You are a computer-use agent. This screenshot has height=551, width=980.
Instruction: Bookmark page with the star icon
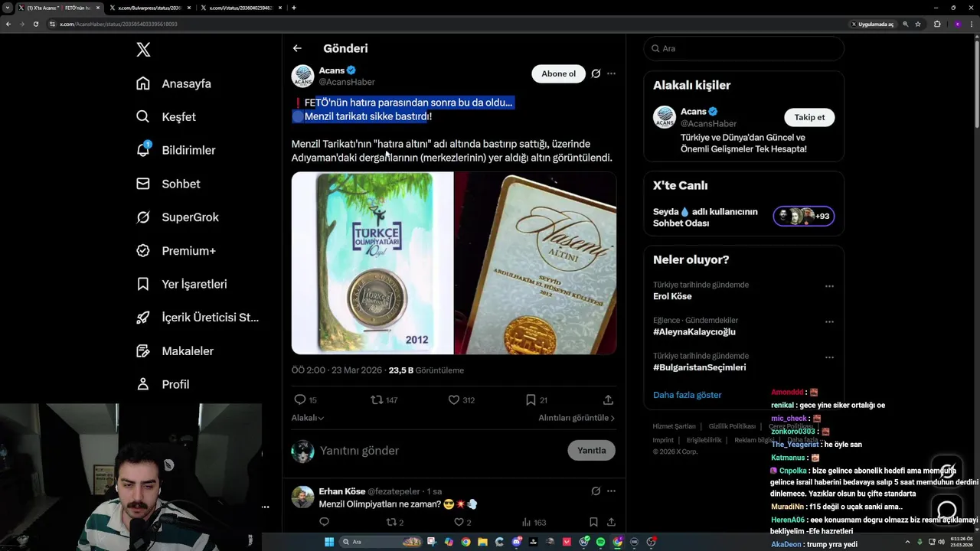point(918,24)
